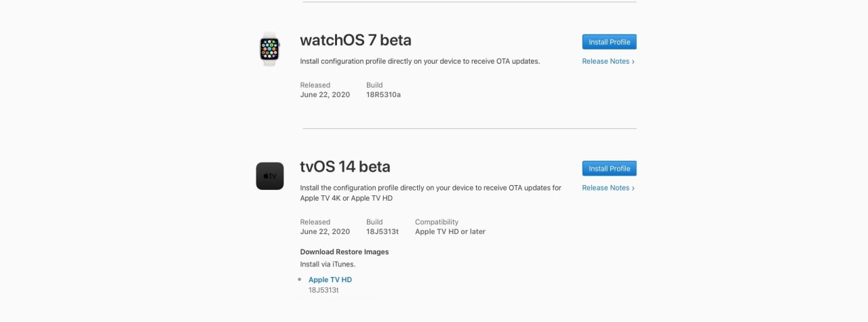The height and width of the screenshot is (322, 868).
Task: Click the watchOS June 22, 2020 release date
Action: (x=325, y=95)
